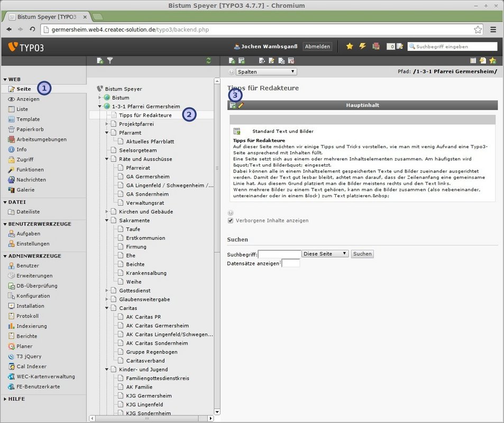Open the 'Diese Seite' search scope dropdown
504x423 pixels.
pos(325,254)
